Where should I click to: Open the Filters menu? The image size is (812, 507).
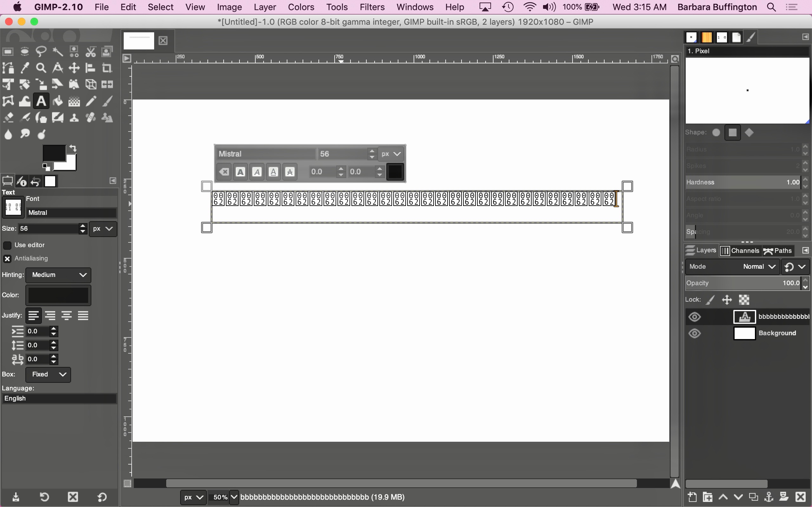click(x=372, y=7)
